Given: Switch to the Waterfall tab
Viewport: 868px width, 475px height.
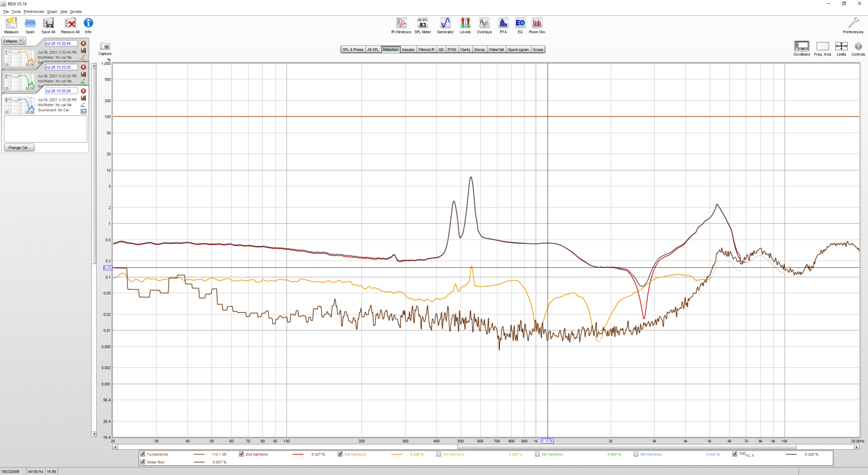Looking at the screenshot, I should [496, 50].
